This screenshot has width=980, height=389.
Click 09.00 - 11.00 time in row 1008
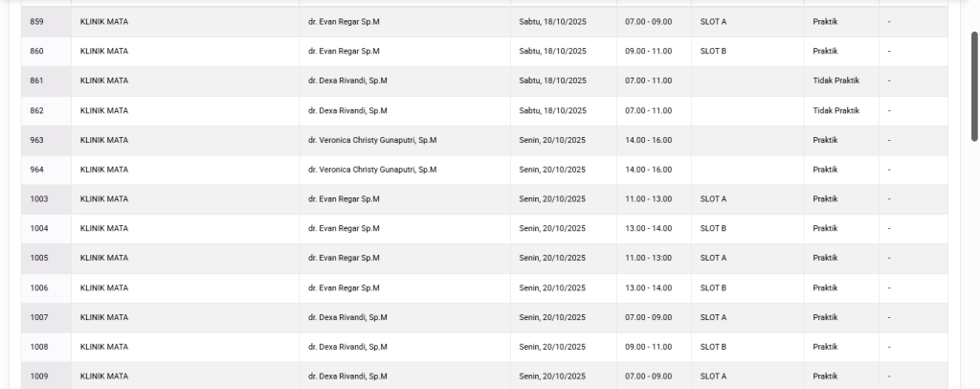point(648,348)
